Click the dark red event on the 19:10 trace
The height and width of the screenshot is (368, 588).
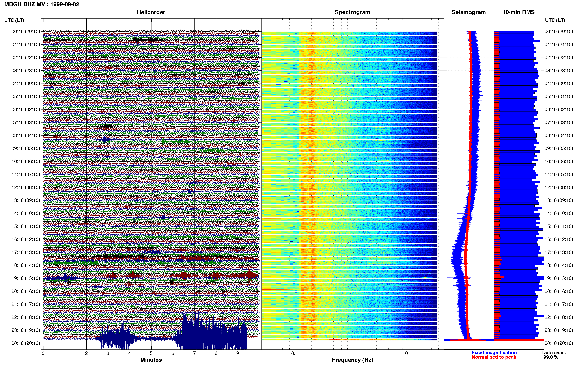click(x=250, y=275)
